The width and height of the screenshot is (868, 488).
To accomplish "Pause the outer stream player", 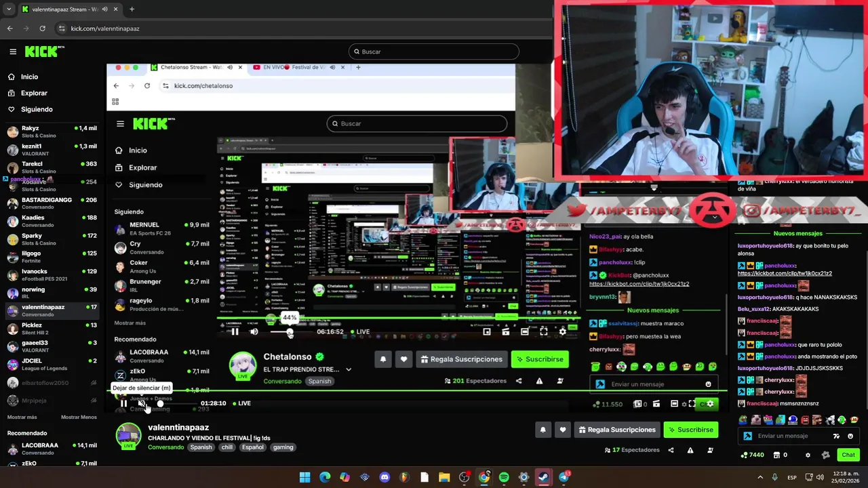I will tap(123, 403).
